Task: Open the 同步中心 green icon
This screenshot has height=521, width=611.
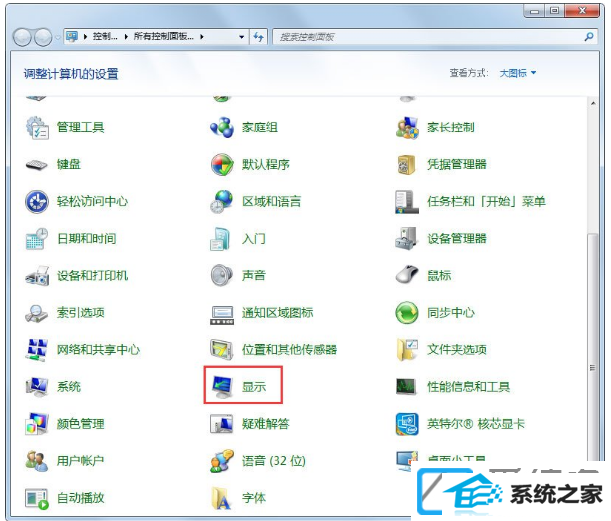Action: tap(407, 313)
